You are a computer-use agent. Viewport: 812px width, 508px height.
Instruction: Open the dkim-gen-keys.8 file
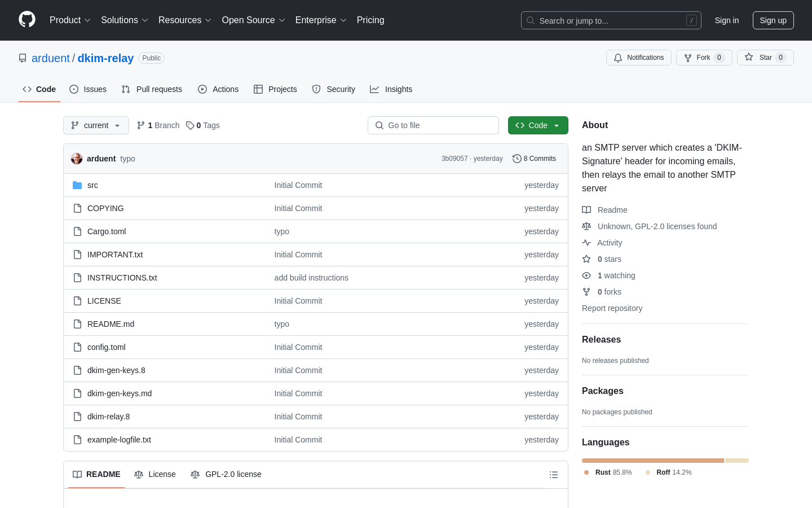click(116, 370)
